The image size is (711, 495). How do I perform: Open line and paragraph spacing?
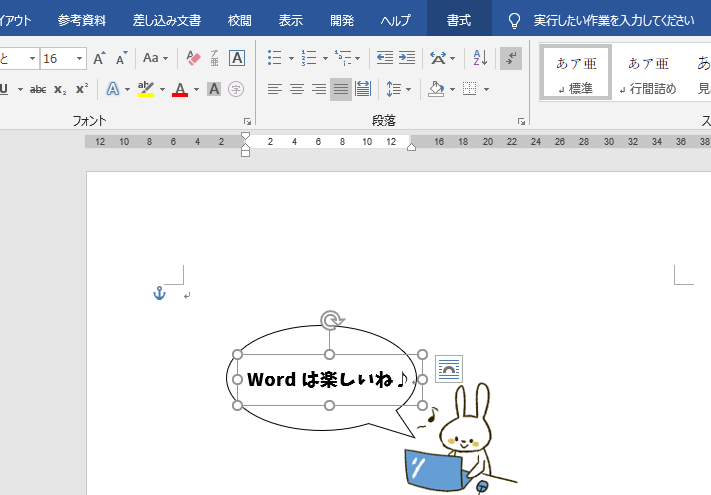394,89
